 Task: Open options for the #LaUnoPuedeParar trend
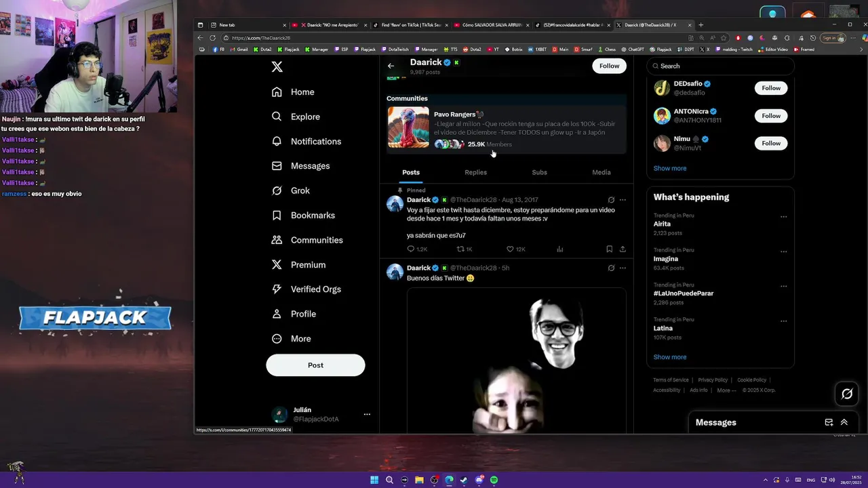[783, 287]
